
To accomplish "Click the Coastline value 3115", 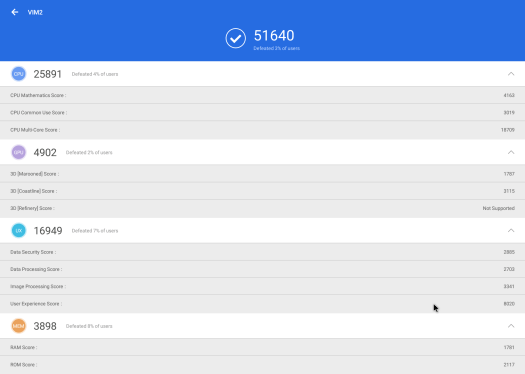I will coord(509,191).
